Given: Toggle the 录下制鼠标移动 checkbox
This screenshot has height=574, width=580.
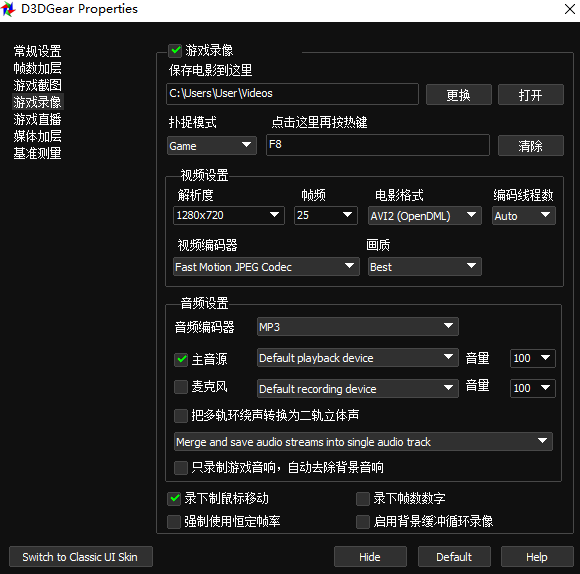Looking at the screenshot, I should tap(174, 499).
